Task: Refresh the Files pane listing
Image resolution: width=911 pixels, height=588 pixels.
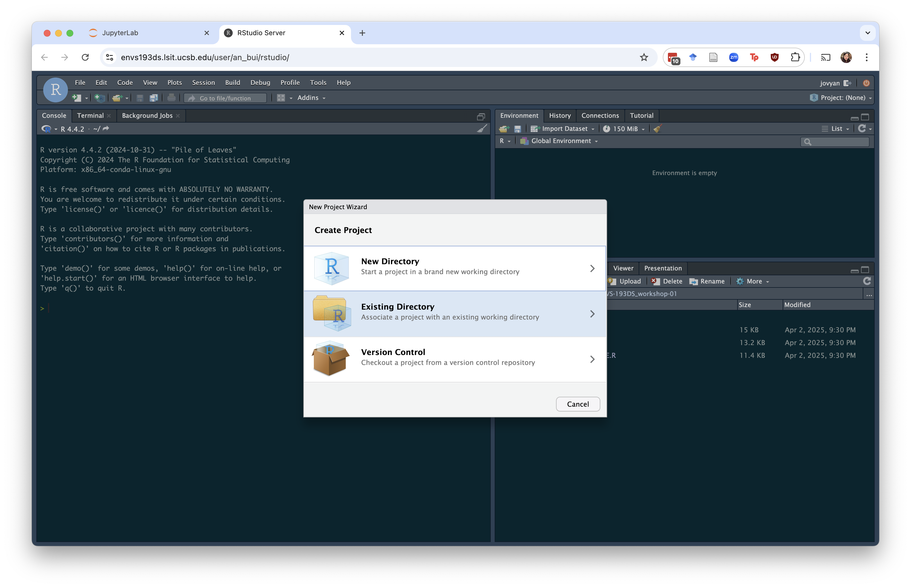Action: coord(867,282)
